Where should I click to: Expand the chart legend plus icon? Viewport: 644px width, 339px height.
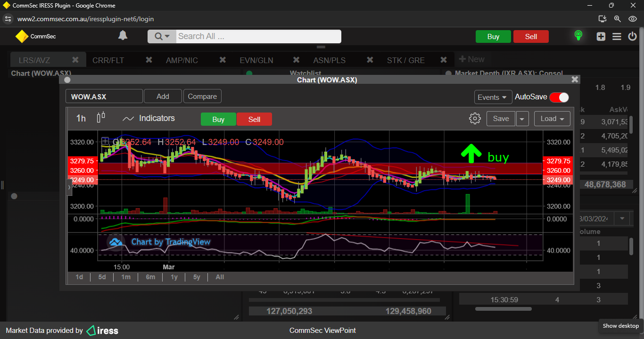[105, 141]
